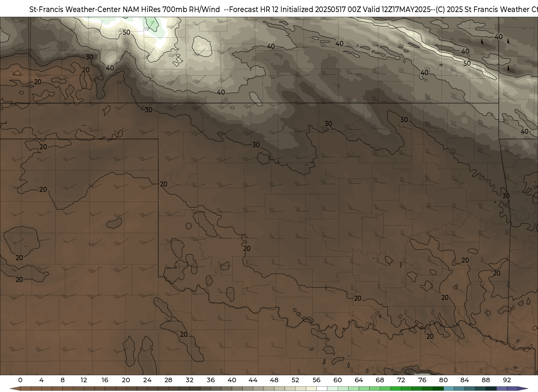
Task: Pick the white color swatch under label 56
Action: pos(322,389)
